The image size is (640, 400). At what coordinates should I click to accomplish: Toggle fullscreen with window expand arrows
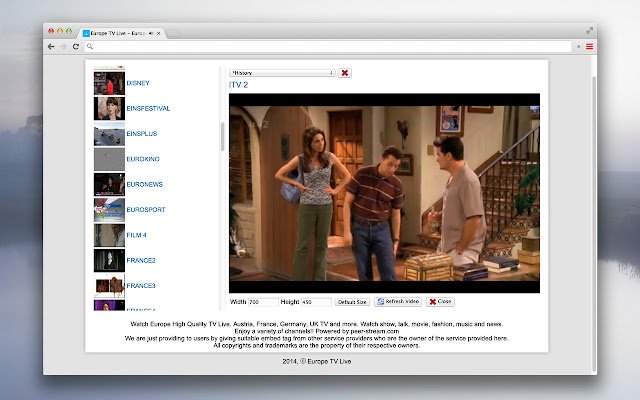[589, 30]
